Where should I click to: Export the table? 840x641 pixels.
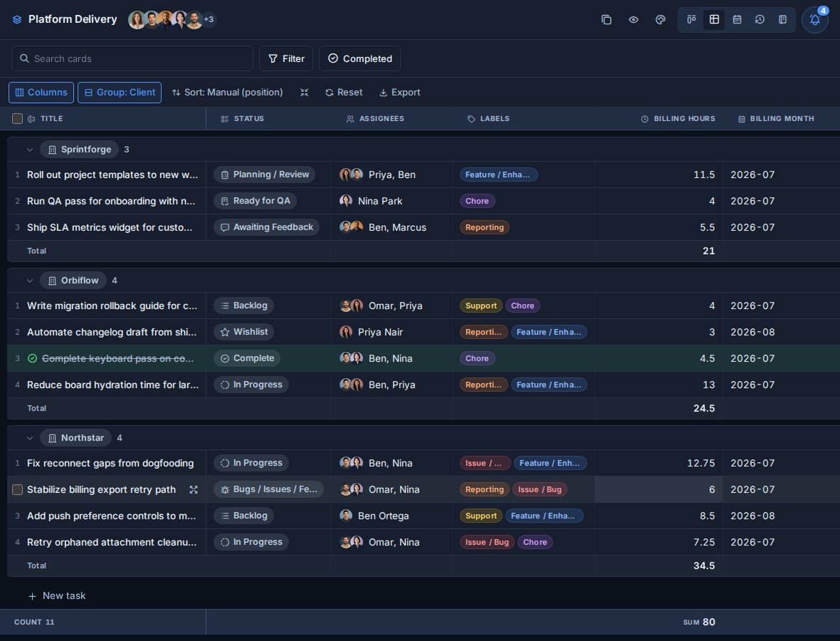399,92
